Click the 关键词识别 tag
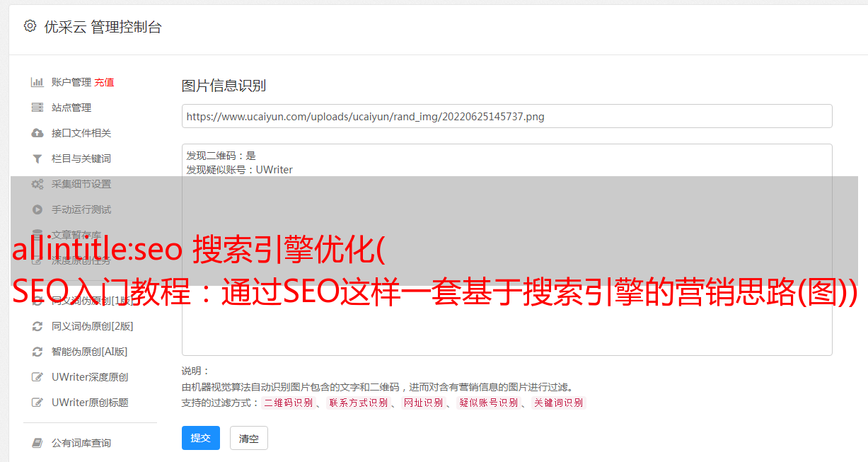The image size is (868, 462). pyautogui.click(x=559, y=403)
